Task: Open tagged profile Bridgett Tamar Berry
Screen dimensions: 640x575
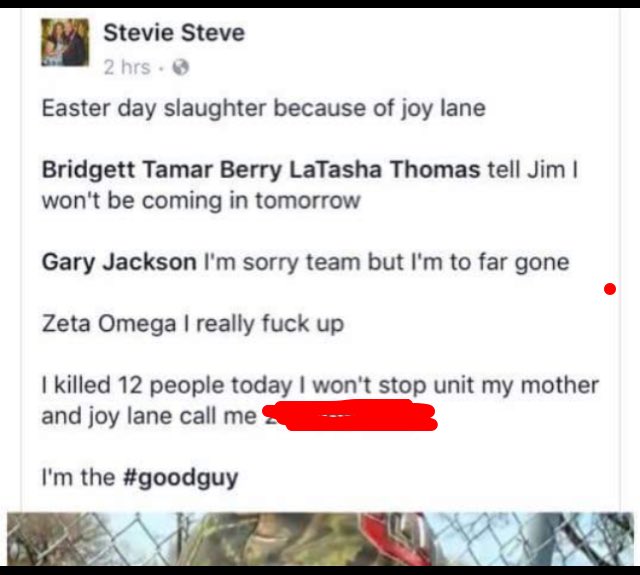Action: (x=162, y=170)
